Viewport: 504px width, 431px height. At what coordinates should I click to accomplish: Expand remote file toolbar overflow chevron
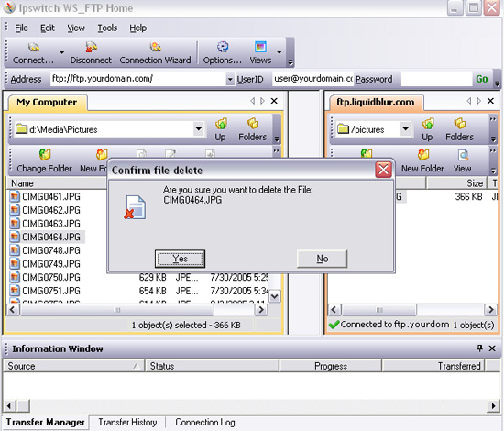pos(493,150)
